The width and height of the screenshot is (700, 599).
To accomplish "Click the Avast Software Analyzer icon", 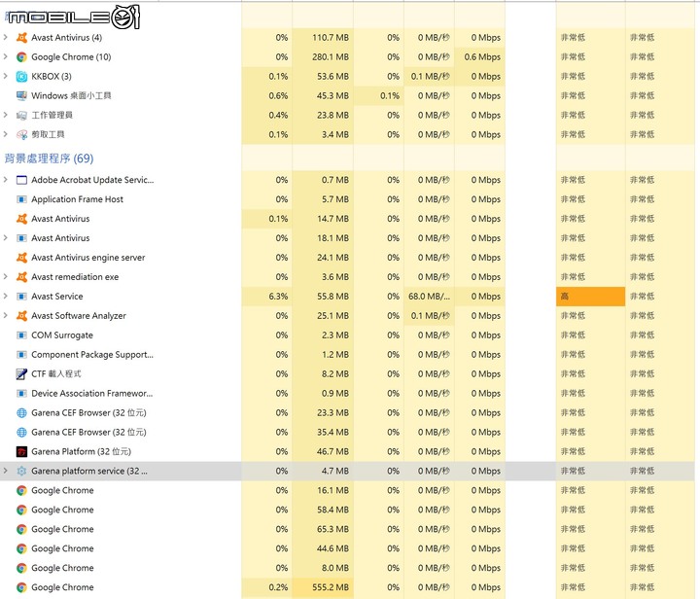I will click(x=21, y=316).
